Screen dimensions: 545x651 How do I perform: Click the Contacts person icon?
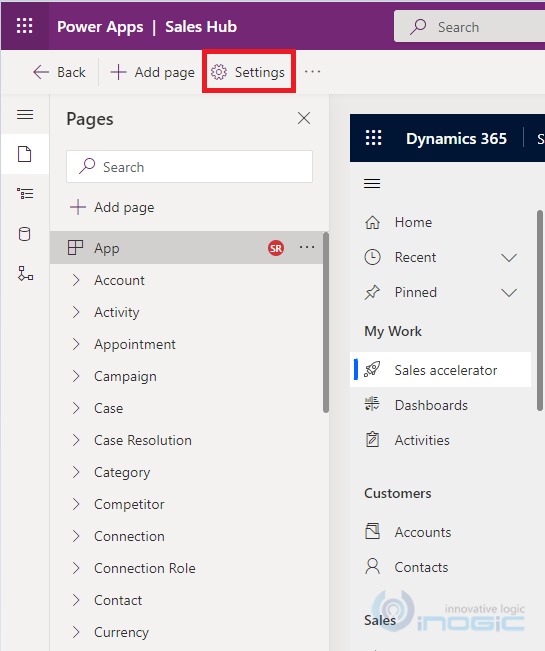(372, 566)
